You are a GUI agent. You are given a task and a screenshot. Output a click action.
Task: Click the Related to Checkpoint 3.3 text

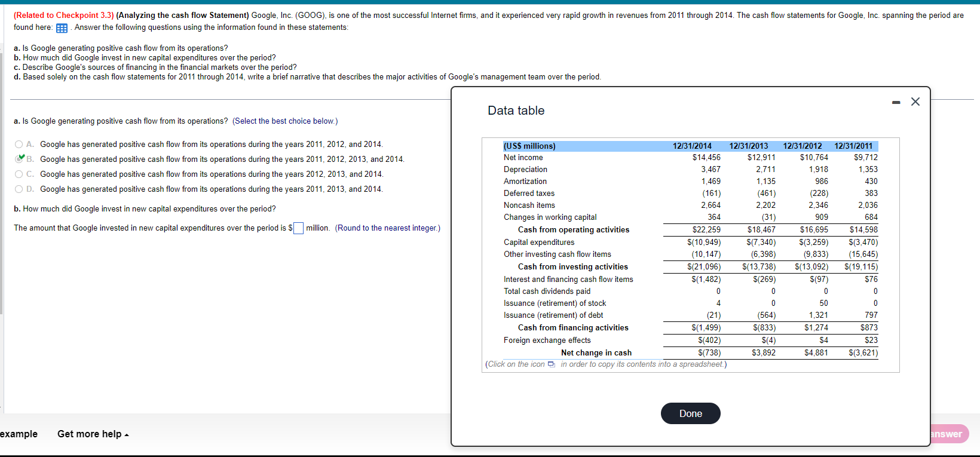[x=64, y=16]
